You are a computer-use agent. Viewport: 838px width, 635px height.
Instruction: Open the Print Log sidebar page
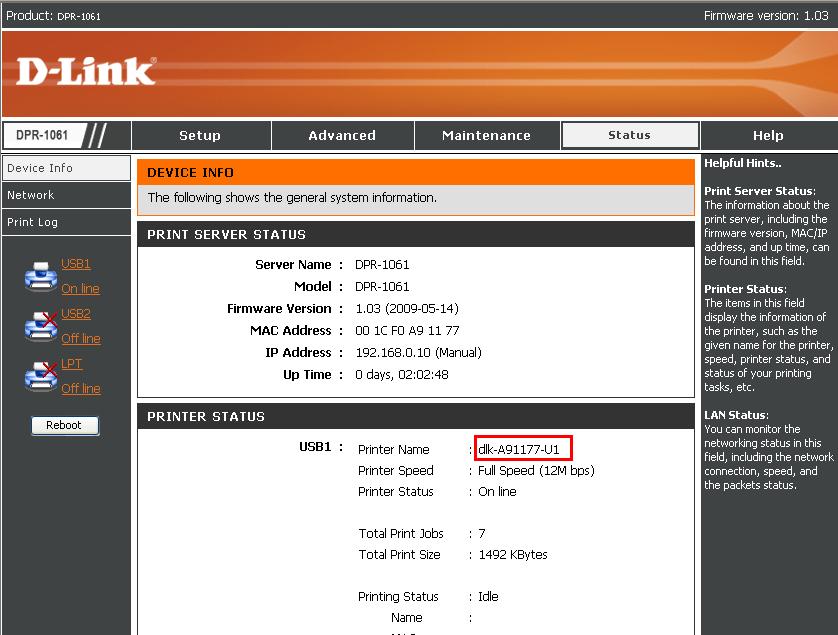click(66, 222)
